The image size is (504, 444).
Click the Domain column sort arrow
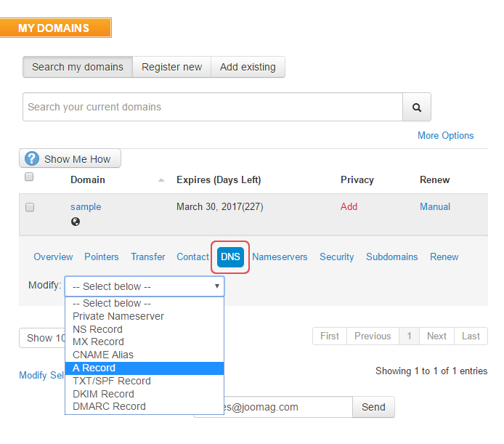(161, 180)
